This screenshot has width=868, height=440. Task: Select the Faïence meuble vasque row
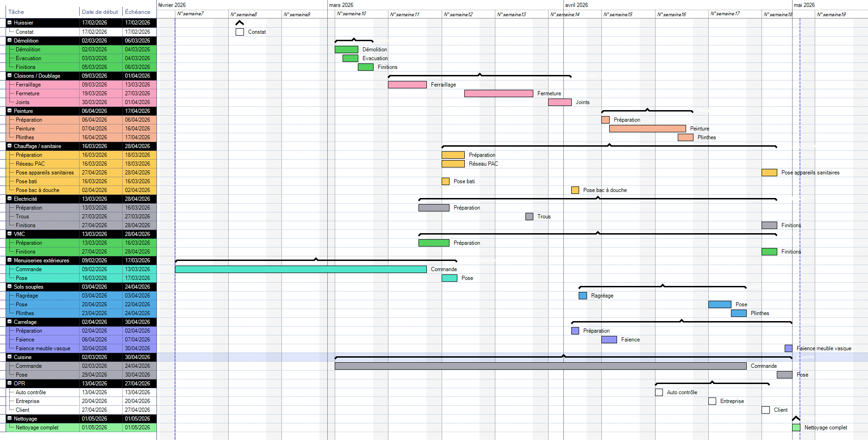coord(81,348)
